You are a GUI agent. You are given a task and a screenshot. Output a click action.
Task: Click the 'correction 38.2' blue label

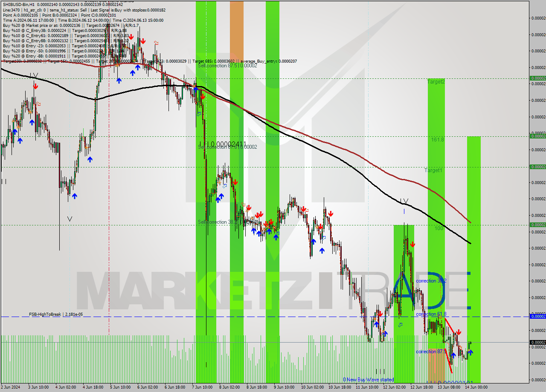431,281
